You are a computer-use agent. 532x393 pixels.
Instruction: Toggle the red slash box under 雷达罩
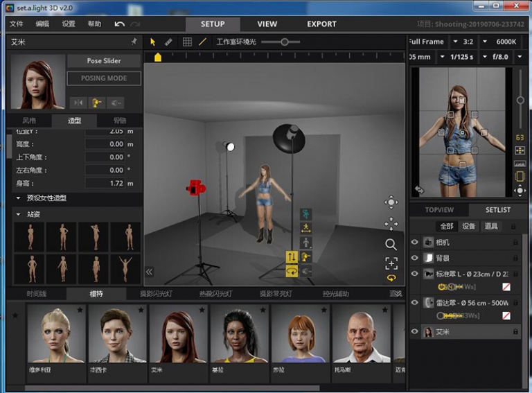click(x=506, y=315)
